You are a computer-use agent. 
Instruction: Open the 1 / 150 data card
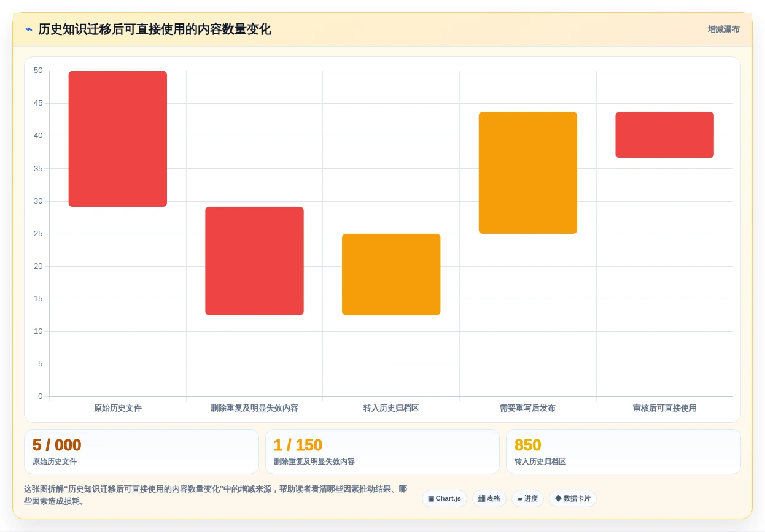point(382,452)
